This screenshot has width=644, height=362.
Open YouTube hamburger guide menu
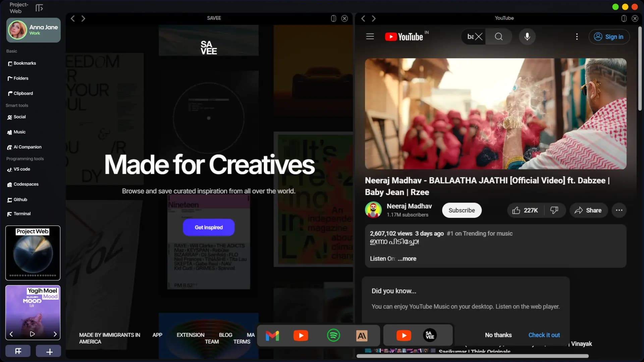[x=370, y=37]
